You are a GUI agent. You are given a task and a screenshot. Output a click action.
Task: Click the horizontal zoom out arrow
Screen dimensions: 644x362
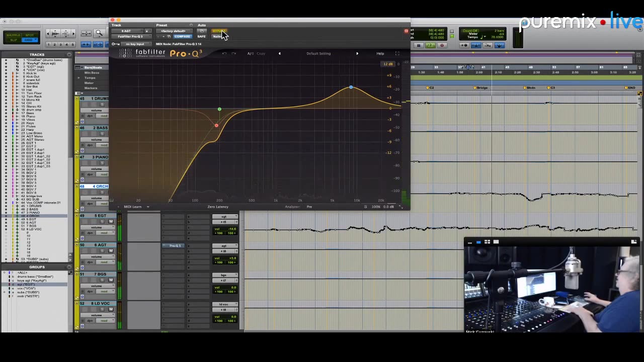48,33
